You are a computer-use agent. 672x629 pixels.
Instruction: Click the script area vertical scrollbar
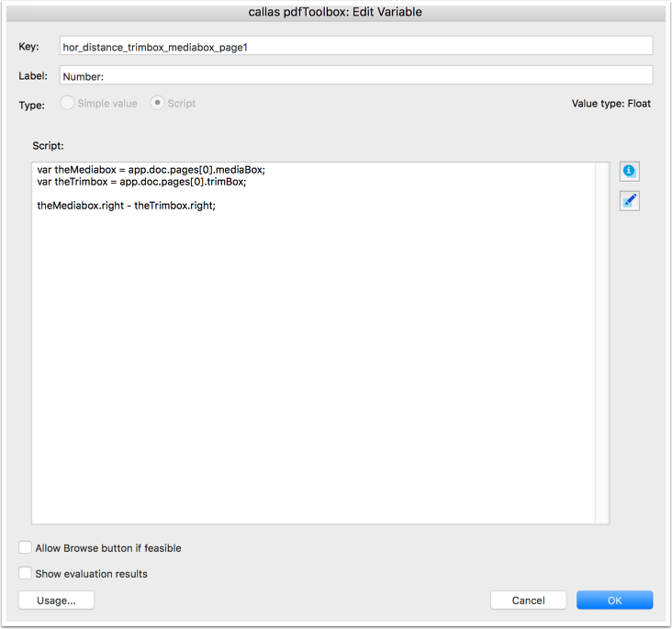[x=602, y=343]
